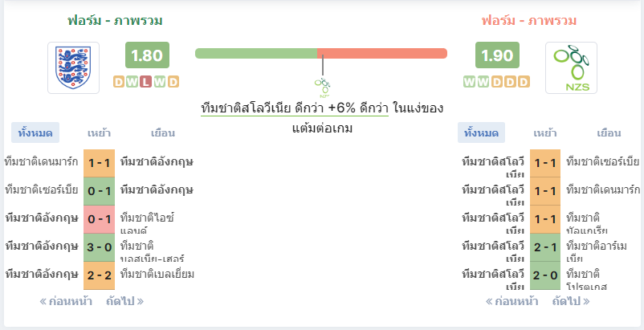Image resolution: width=644 pixels, height=330 pixels.
Task: Select ทั้งหมด tab under England form
Action: pos(35,132)
